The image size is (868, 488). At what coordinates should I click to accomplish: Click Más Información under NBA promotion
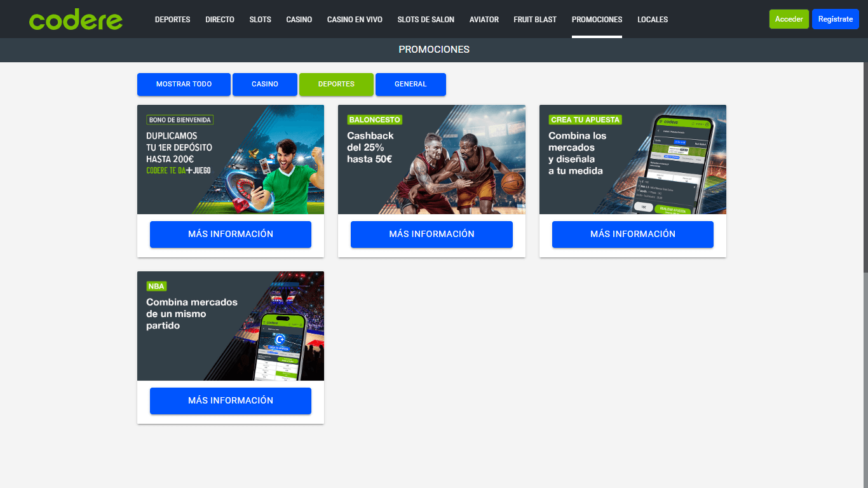pos(231,401)
